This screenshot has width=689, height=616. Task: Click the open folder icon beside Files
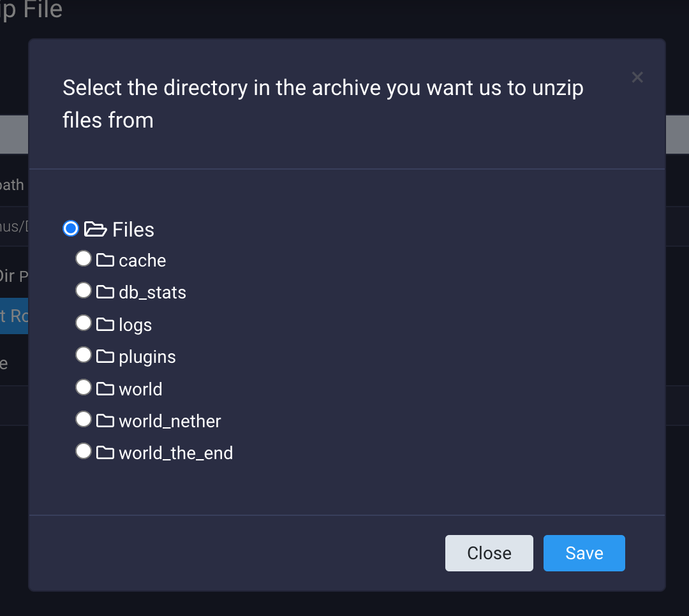(95, 229)
